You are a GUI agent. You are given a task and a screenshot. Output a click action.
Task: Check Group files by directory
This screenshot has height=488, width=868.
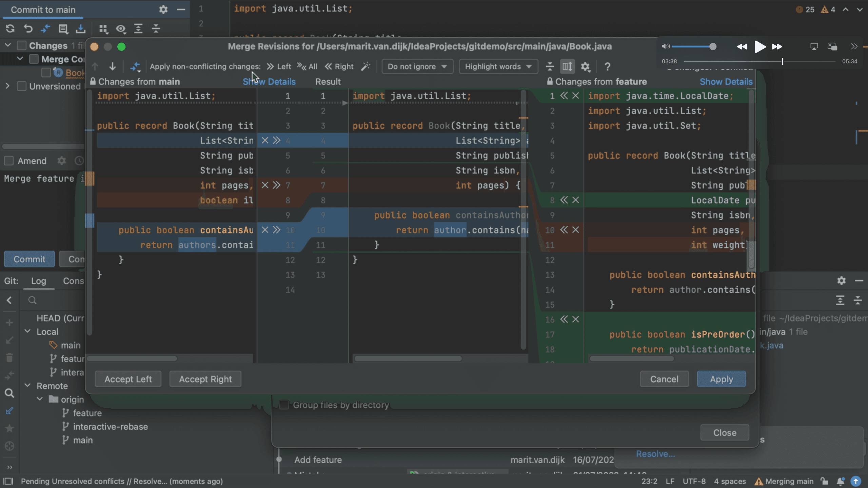[x=283, y=405]
